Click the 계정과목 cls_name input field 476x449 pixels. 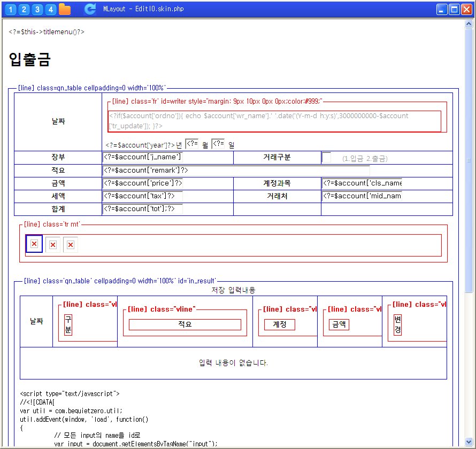tap(362, 183)
